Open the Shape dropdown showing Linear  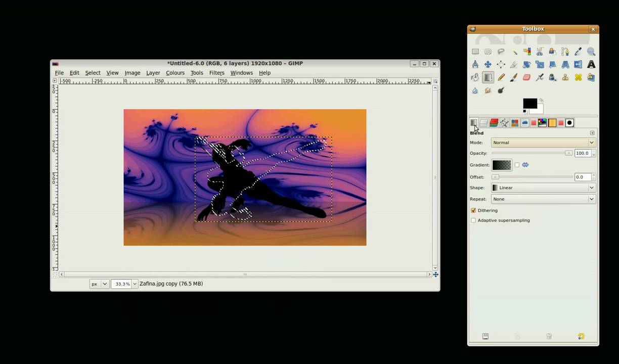[543, 188]
